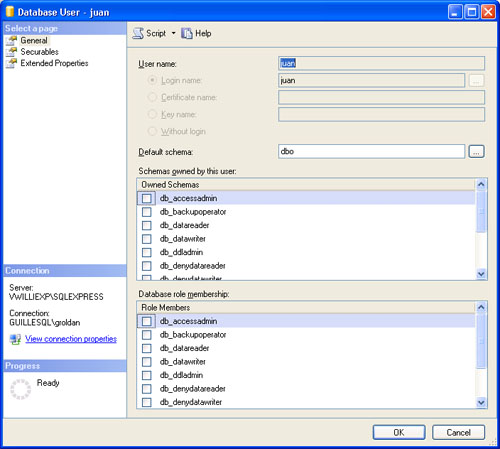Click the database icon in title bar
Viewport: 500px width, 449px height.
[10, 12]
